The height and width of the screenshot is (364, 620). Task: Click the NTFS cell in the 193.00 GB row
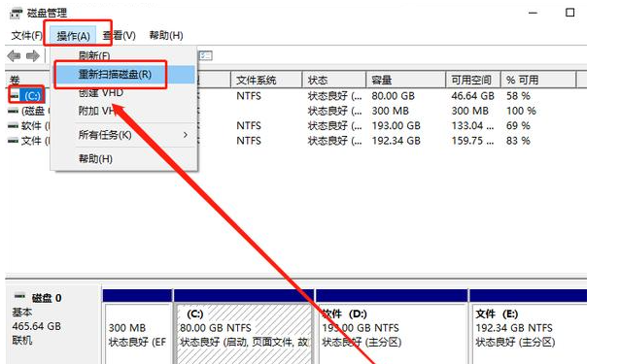click(249, 126)
